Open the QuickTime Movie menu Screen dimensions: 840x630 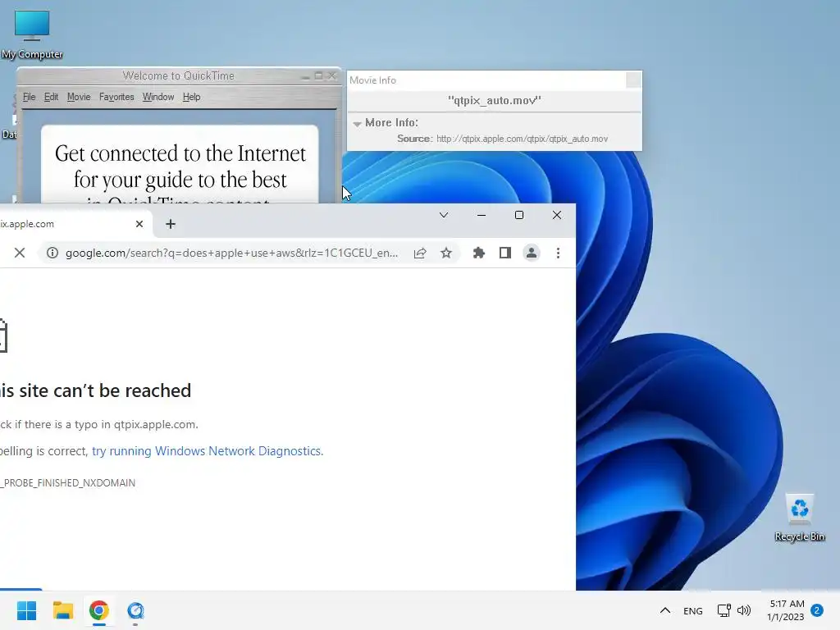point(79,97)
